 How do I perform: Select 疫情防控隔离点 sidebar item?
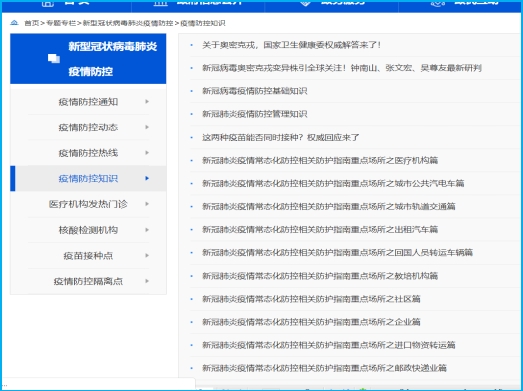[88, 281]
